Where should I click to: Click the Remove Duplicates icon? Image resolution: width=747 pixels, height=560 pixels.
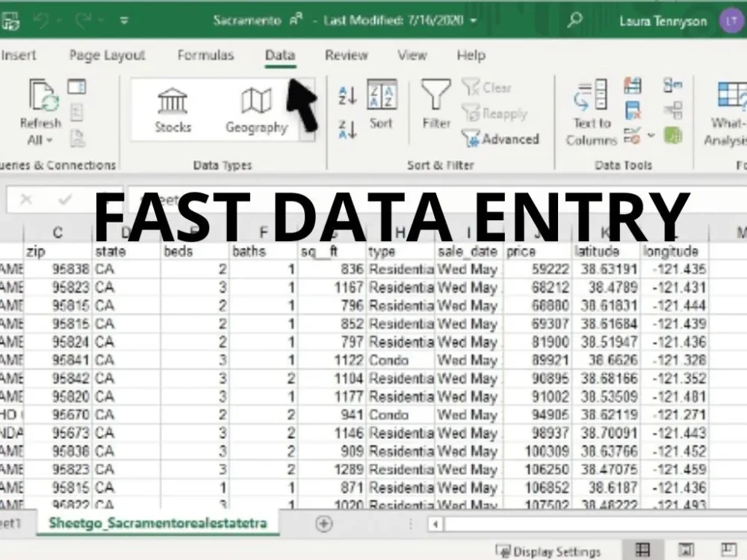pyautogui.click(x=633, y=111)
